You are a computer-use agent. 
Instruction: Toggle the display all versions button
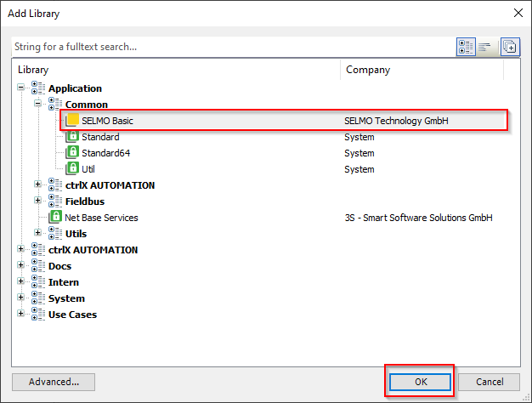(x=509, y=47)
